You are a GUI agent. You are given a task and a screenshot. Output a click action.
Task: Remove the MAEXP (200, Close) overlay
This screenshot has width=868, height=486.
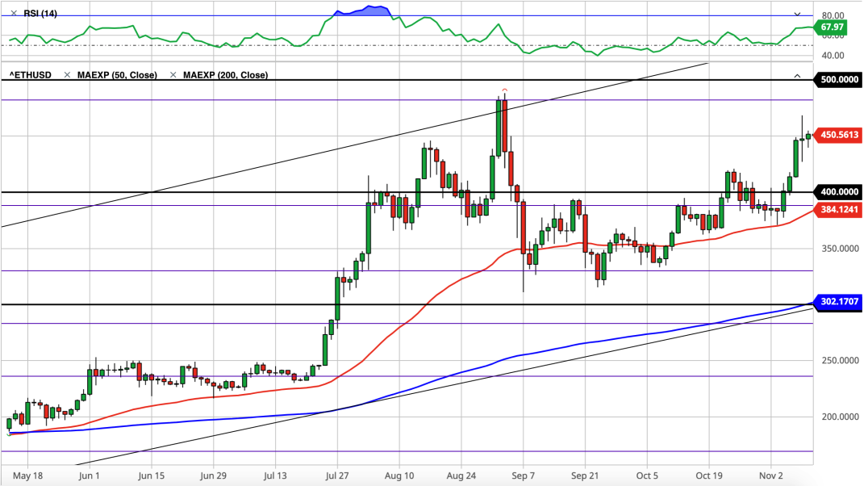pyautogui.click(x=173, y=75)
